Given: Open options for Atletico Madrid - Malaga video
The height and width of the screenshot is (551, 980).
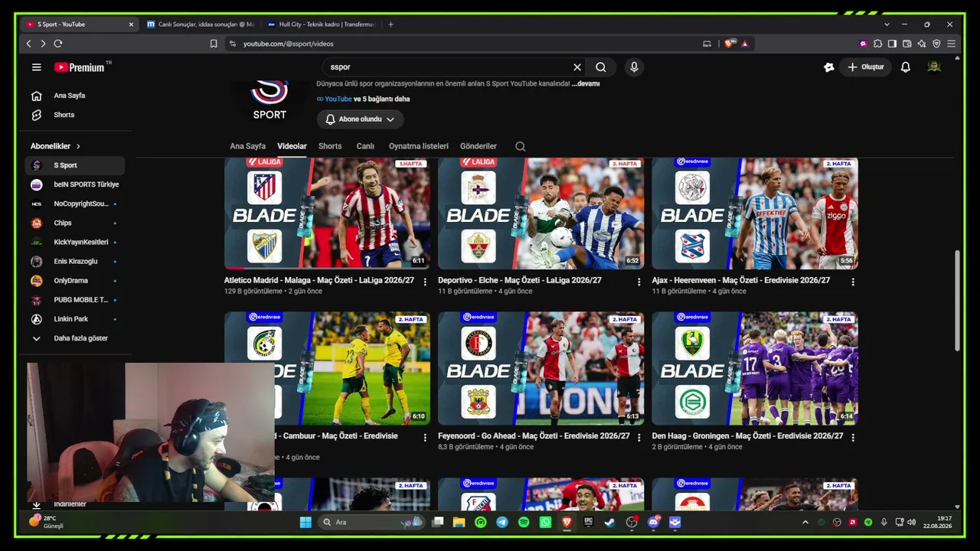Looking at the screenshot, I should tap(425, 282).
